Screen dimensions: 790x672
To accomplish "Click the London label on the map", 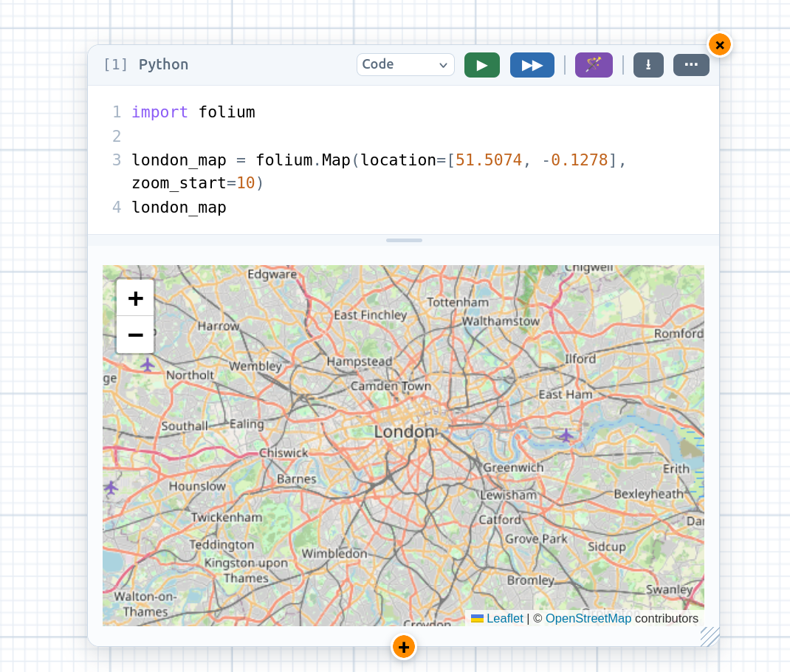I will [404, 432].
